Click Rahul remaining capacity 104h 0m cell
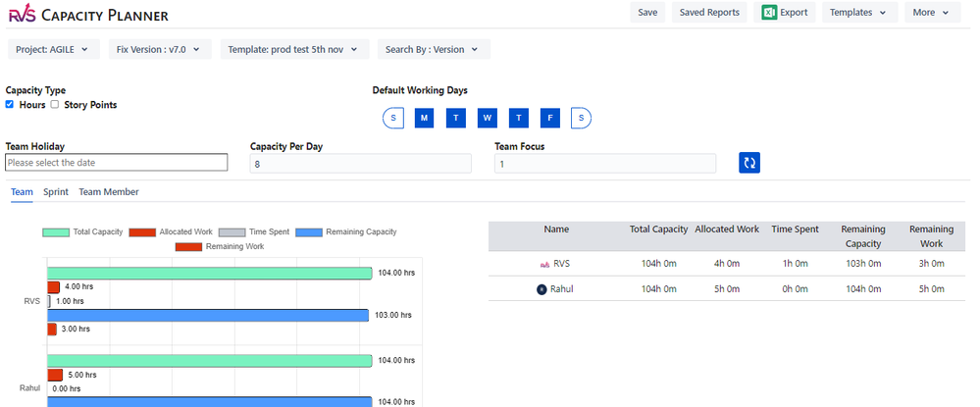 point(863,289)
